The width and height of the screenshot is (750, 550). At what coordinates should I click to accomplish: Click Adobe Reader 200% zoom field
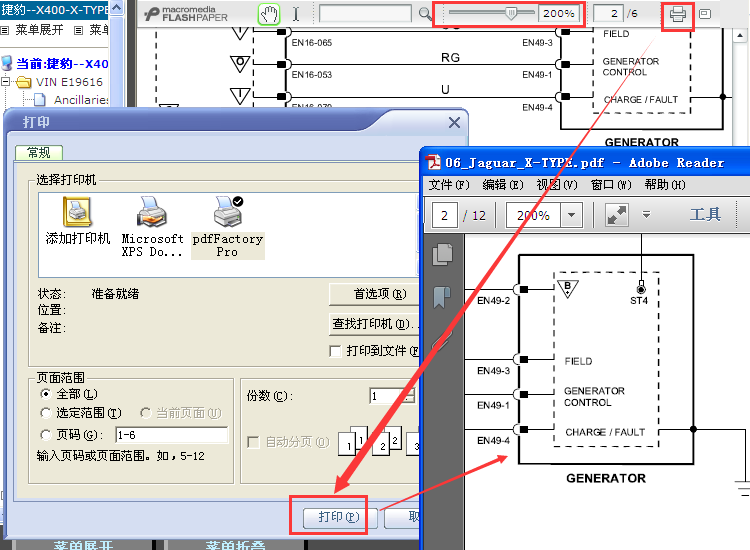pos(534,215)
